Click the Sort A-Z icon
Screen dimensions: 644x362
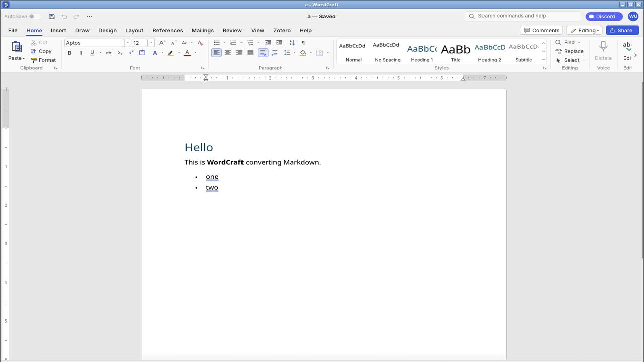click(292, 43)
